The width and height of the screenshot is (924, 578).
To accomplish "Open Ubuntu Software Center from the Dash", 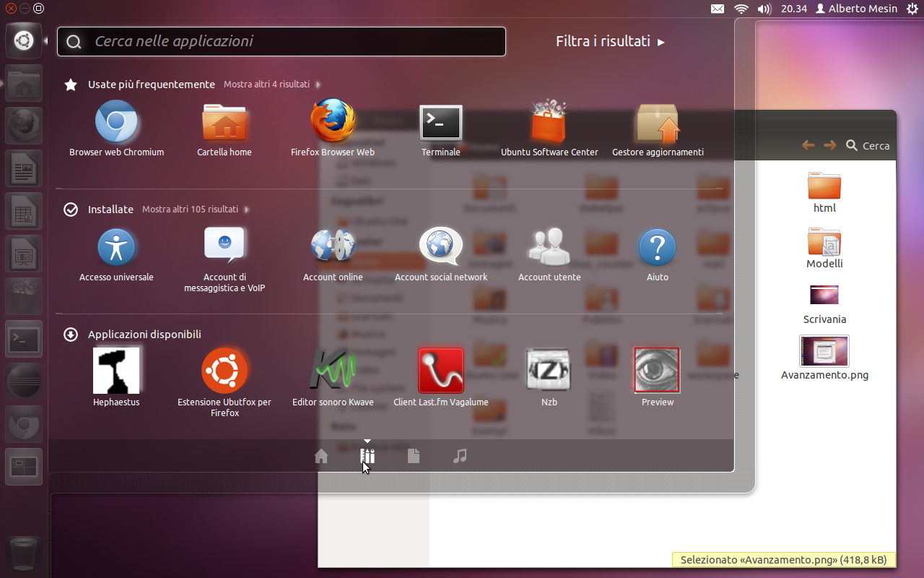I will (549, 123).
